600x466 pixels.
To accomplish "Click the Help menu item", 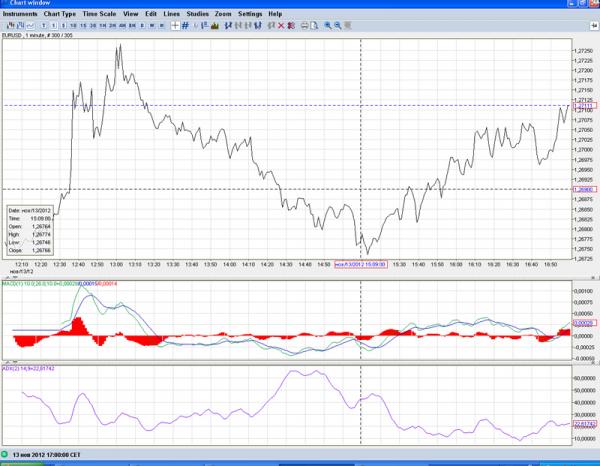I will tap(275, 14).
